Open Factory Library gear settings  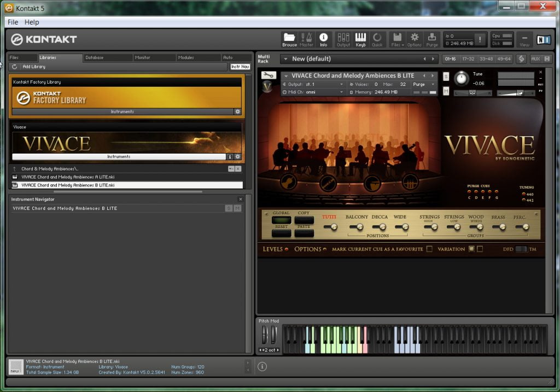pos(237,112)
